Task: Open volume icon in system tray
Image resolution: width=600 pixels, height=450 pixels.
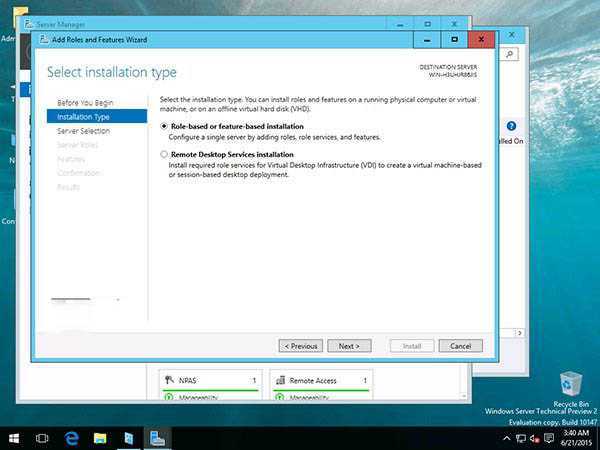Action: pyautogui.click(x=535, y=439)
